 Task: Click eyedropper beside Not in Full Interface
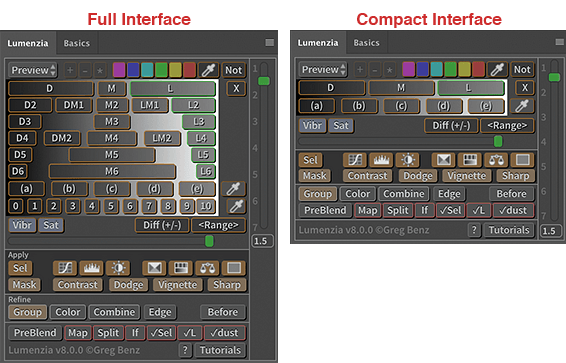(209, 70)
